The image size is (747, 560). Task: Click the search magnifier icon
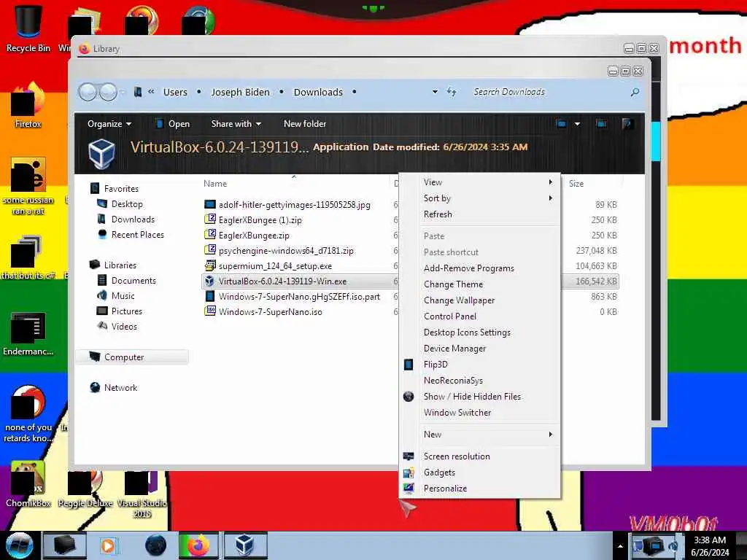click(x=635, y=92)
